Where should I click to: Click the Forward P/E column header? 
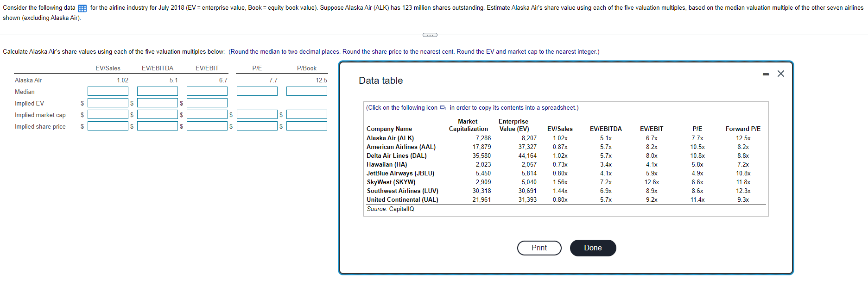coord(743,129)
